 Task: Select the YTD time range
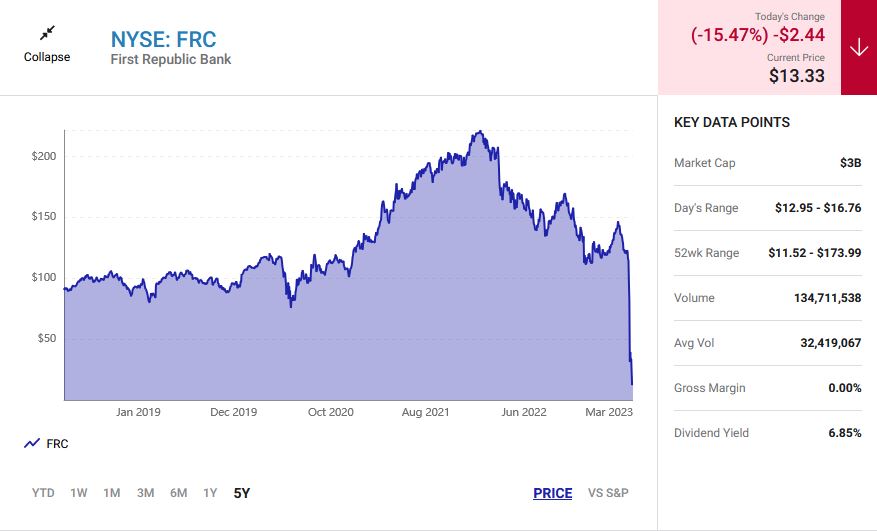[43, 493]
